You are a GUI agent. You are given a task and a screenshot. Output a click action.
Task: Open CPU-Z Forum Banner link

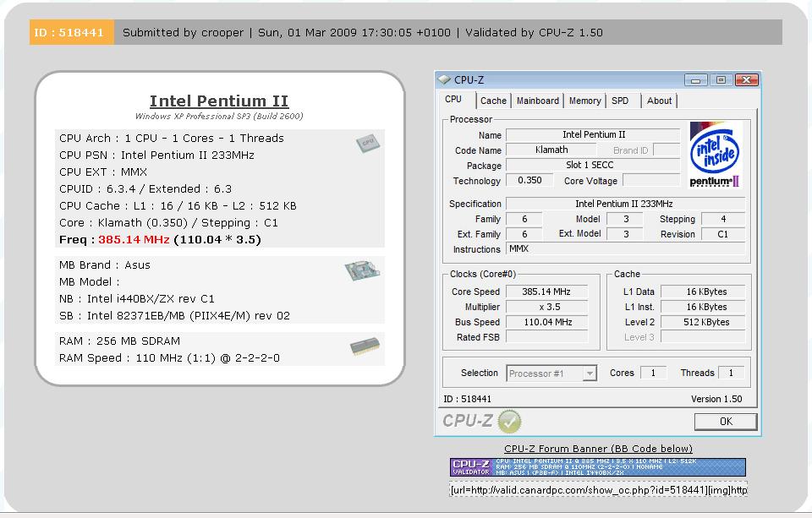598,449
